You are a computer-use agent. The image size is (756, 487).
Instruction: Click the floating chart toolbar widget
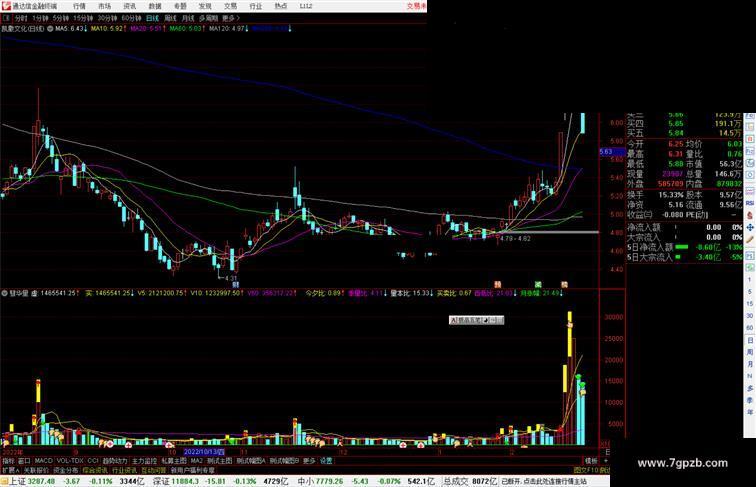pos(476,320)
